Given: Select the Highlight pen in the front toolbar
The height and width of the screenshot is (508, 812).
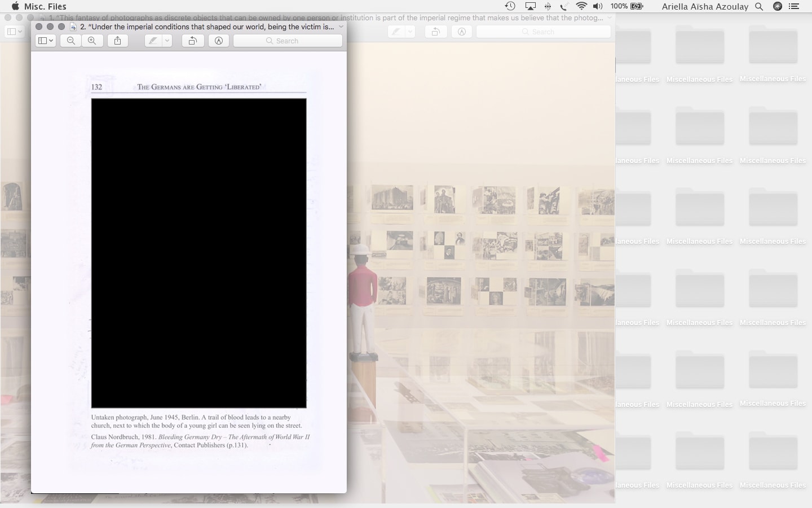Looking at the screenshot, I should tap(153, 41).
